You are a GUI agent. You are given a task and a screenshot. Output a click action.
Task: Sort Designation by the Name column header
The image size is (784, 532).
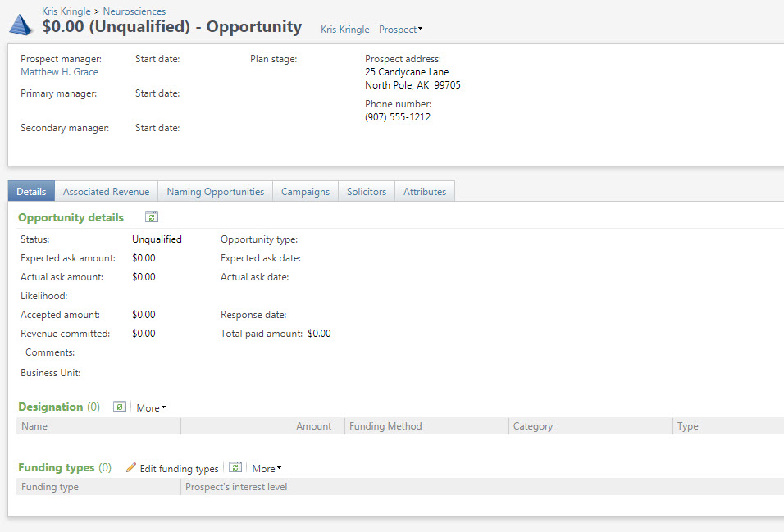coord(34,426)
